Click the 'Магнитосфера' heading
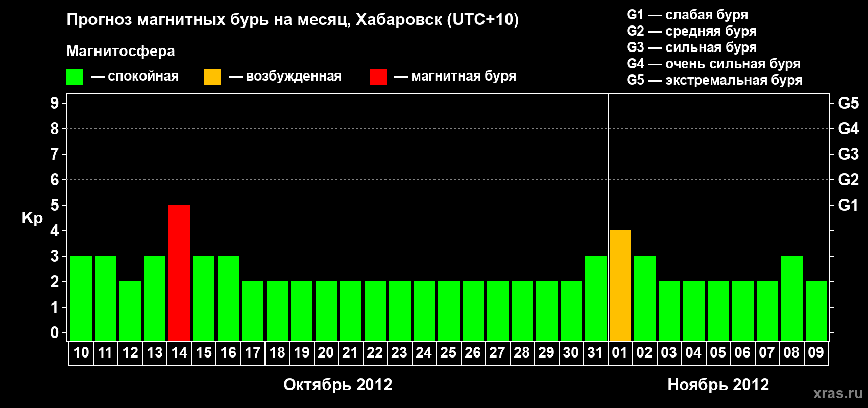 coord(121,52)
